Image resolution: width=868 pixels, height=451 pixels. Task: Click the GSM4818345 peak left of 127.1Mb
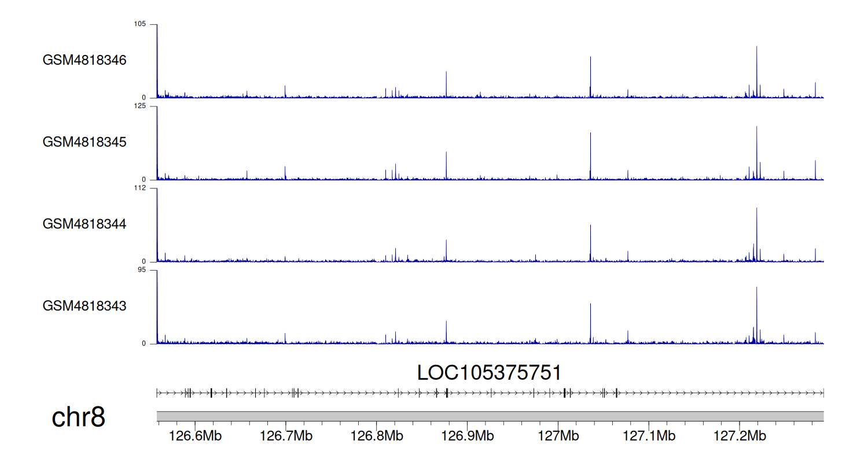tap(628, 174)
